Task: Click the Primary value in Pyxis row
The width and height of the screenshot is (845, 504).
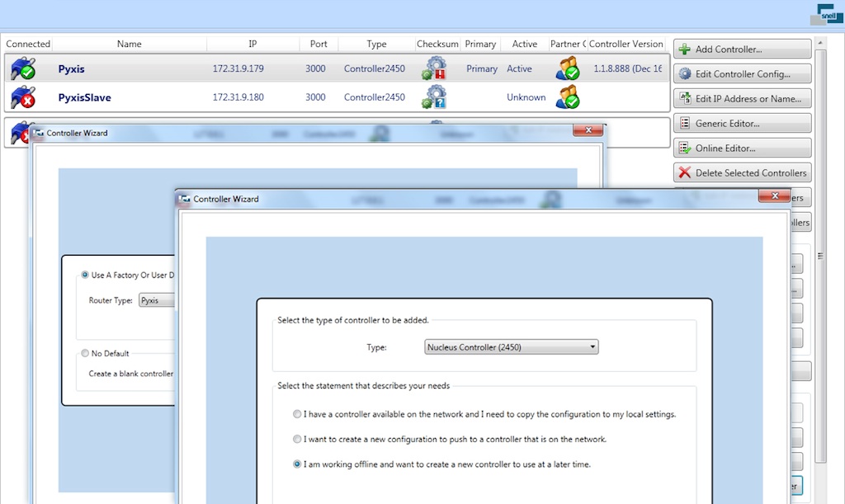Action: coord(482,68)
